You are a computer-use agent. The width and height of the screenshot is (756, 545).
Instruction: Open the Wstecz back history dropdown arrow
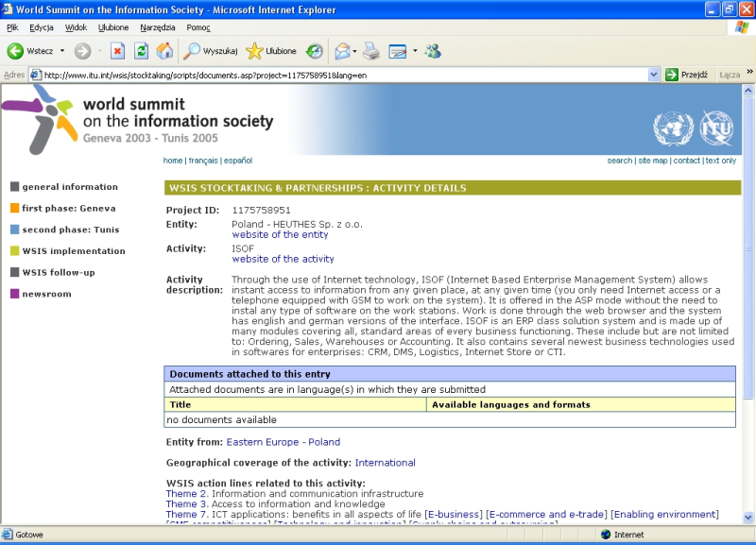(62, 51)
